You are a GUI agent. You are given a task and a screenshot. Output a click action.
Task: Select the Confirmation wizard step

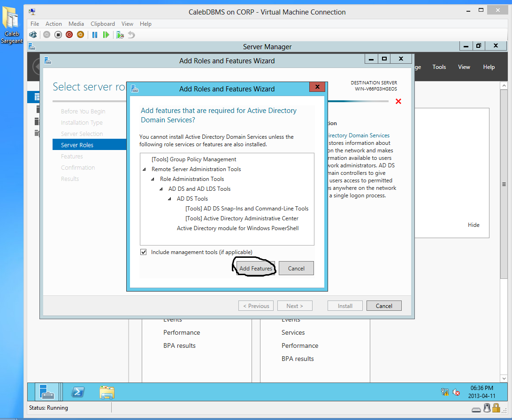(78, 168)
